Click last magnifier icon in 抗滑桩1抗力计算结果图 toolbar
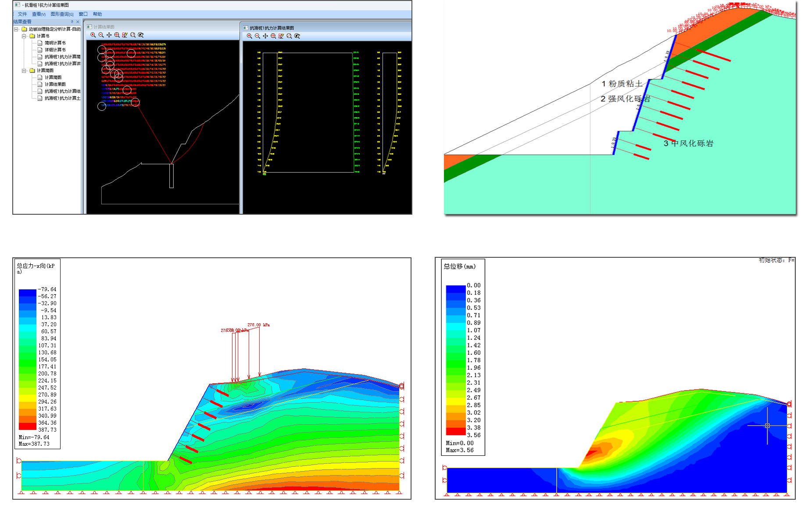 297,36
